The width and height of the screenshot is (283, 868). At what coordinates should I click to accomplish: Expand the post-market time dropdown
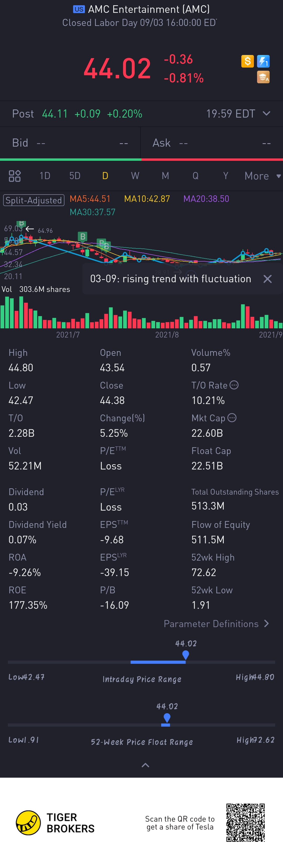(266, 114)
